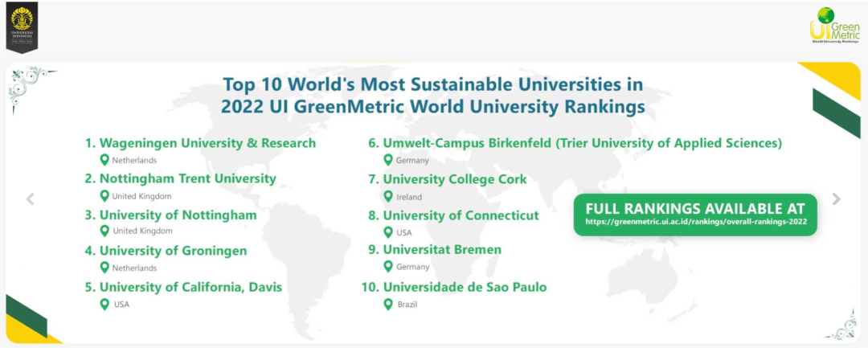Click location pin under University of Nottingham
868x348 pixels.
(x=104, y=231)
